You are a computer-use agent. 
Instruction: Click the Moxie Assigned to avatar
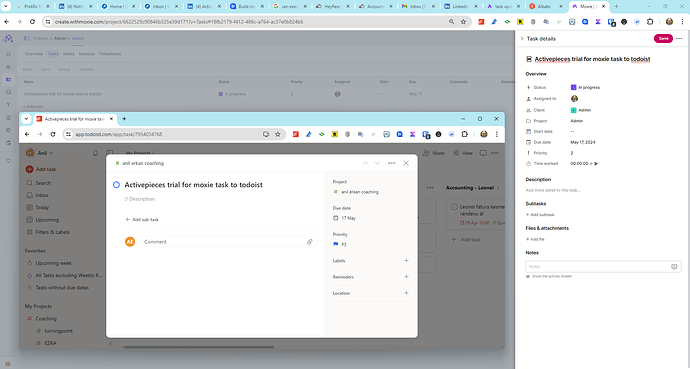(574, 99)
